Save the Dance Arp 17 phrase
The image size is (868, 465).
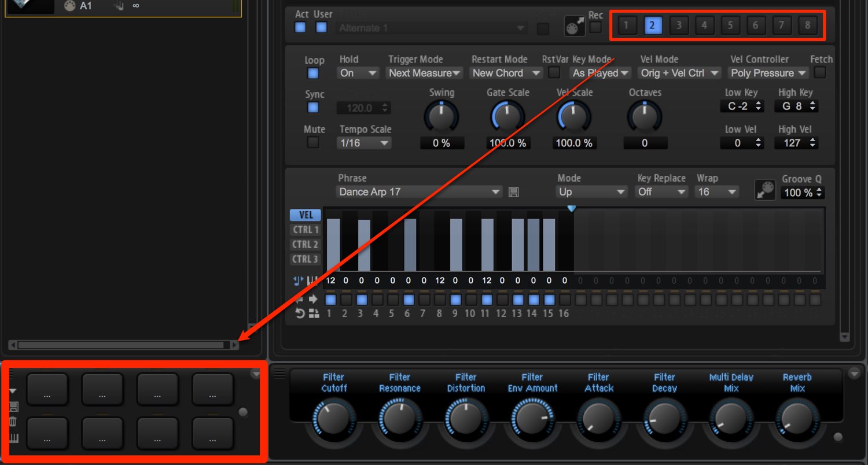(513, 192)
